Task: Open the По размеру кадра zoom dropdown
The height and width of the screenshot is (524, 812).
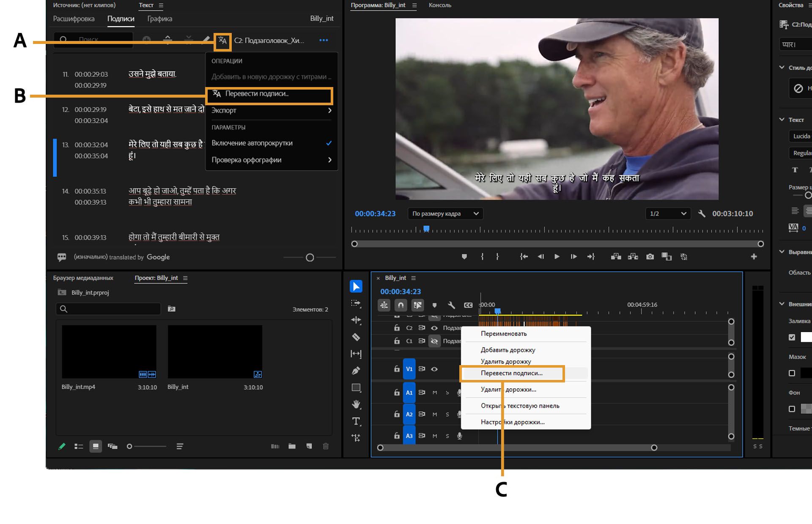Action: coord(445,214)
